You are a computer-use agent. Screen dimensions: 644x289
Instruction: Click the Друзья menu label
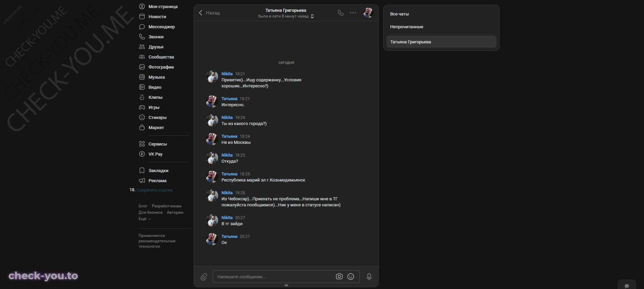[156, 47]
